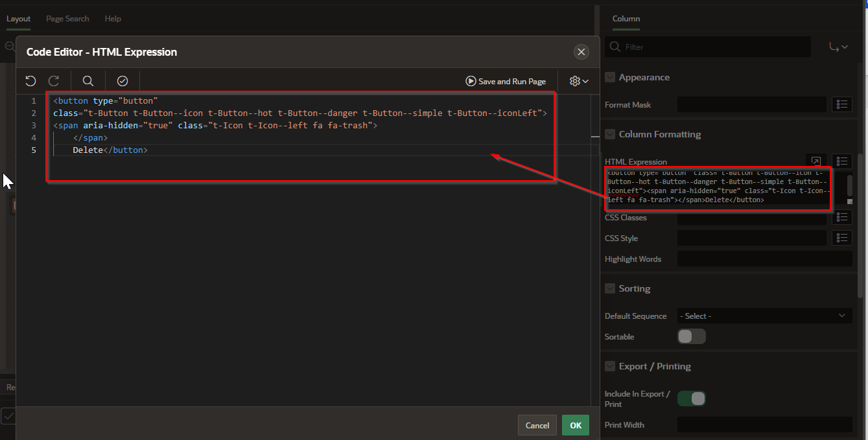Collapse the Column Formatting section
This screenshot has height=440, width=868.
(610, 134)
